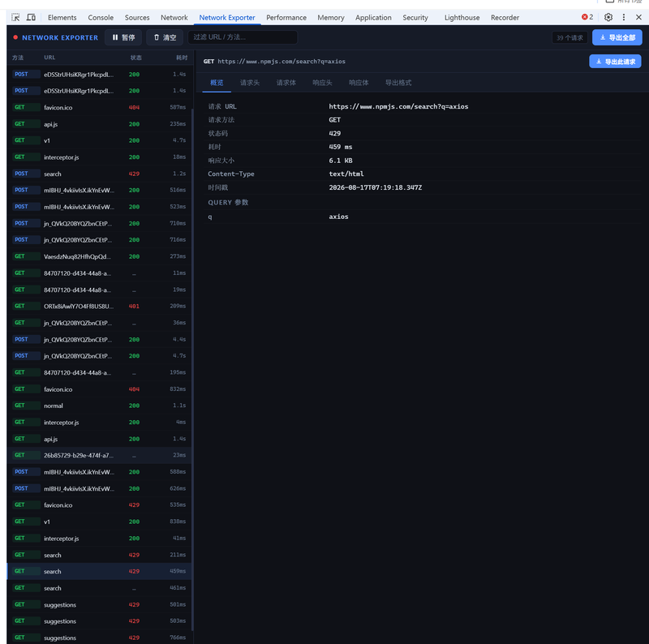This screenshot has height=644, width=649.
Task: Open DevTools settings gear
Action: click(608, 17)
